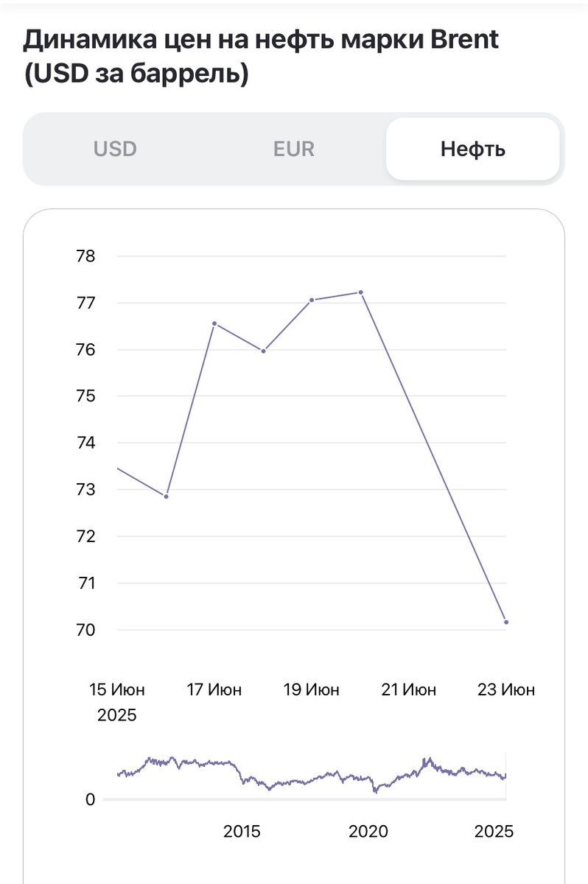Click the 74 value on the price axis
This screenshot has height=884, width=588.
pyautogui.click(x=86, y=443)
